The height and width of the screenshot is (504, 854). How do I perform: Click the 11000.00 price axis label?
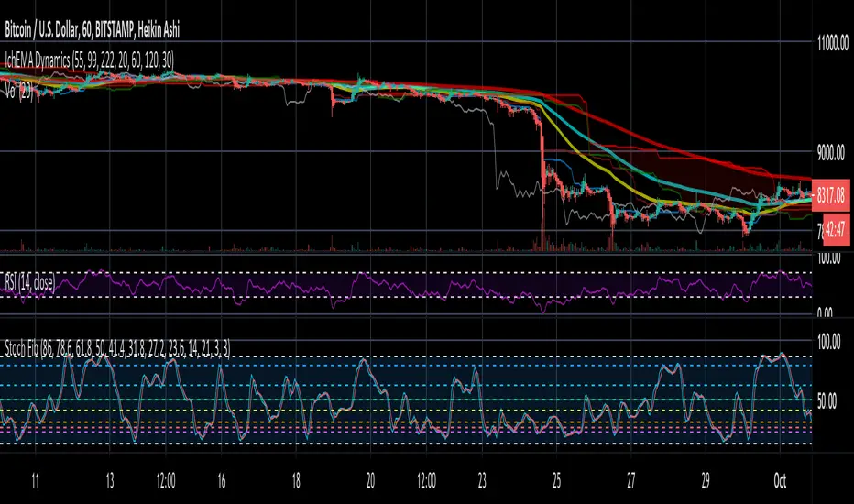click(833, 43)
